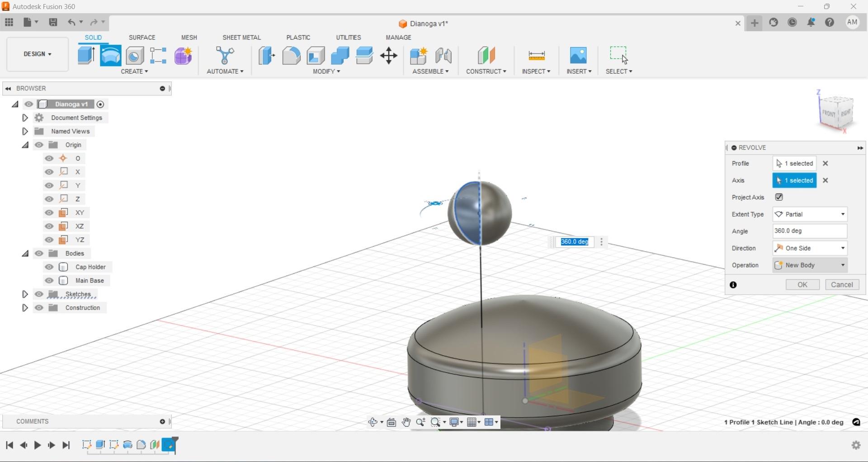Toggle visibility of XY origin plane

(x=49, y=213)
